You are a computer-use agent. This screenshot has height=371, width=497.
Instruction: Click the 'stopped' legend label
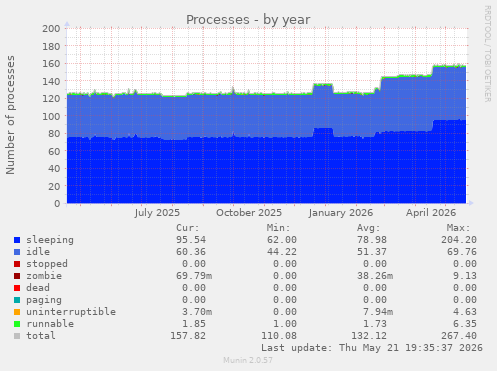coord(47,264)
